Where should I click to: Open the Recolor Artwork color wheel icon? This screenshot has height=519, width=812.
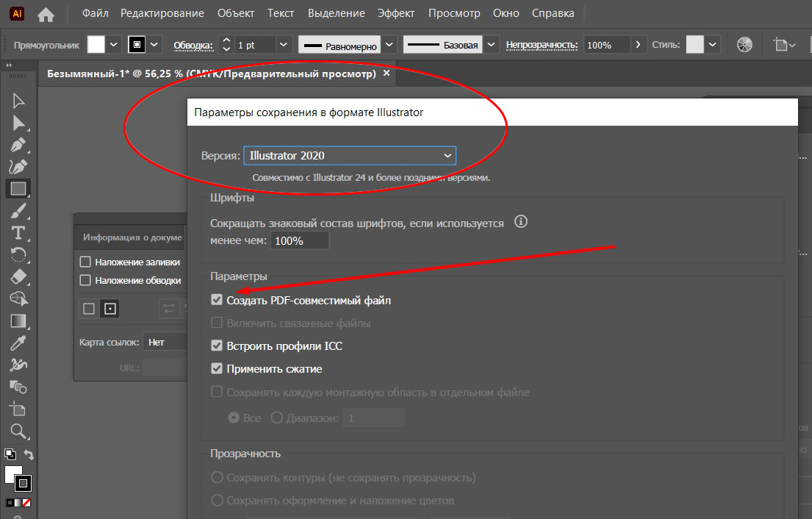744,45
